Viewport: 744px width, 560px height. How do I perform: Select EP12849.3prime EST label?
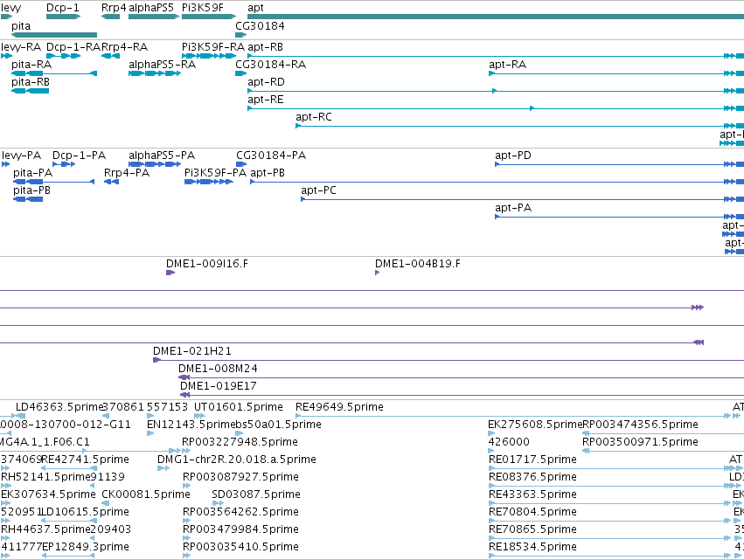tap(86, 548)
